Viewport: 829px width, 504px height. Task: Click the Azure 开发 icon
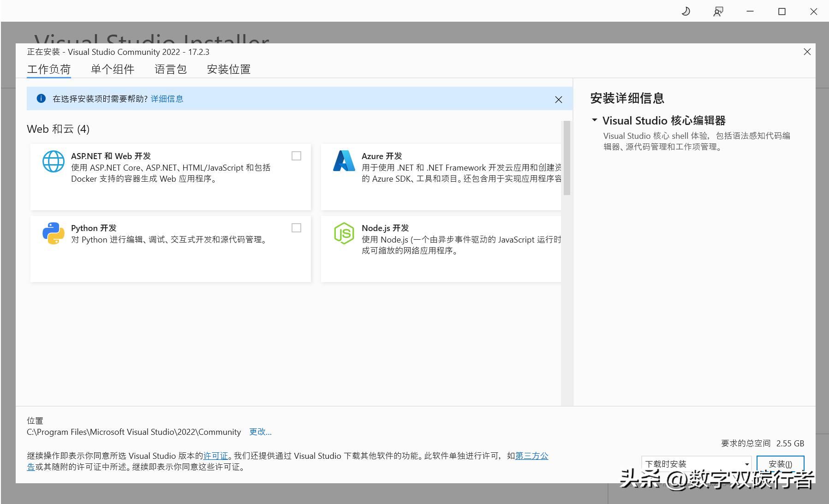344,161
